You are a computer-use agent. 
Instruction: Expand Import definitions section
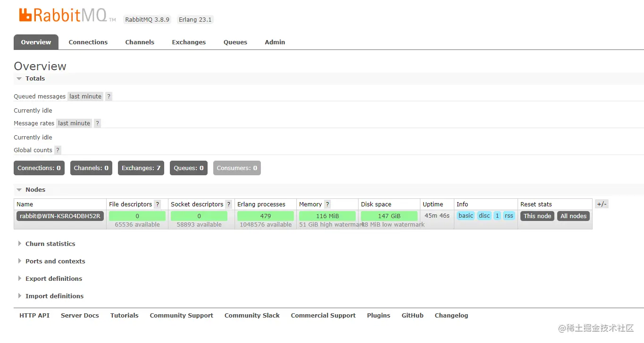[50, 296]
